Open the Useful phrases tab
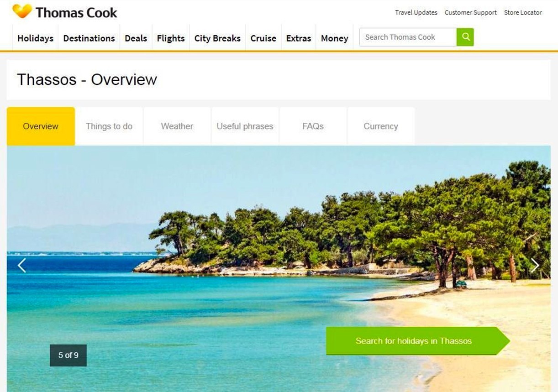 245,126
